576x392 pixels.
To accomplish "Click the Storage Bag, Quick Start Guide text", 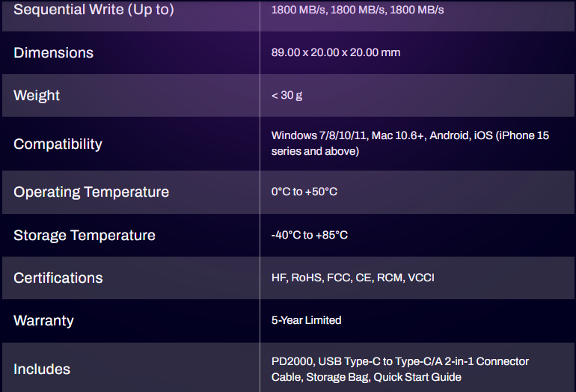I will pyautogui.click(x=384, y=377).
